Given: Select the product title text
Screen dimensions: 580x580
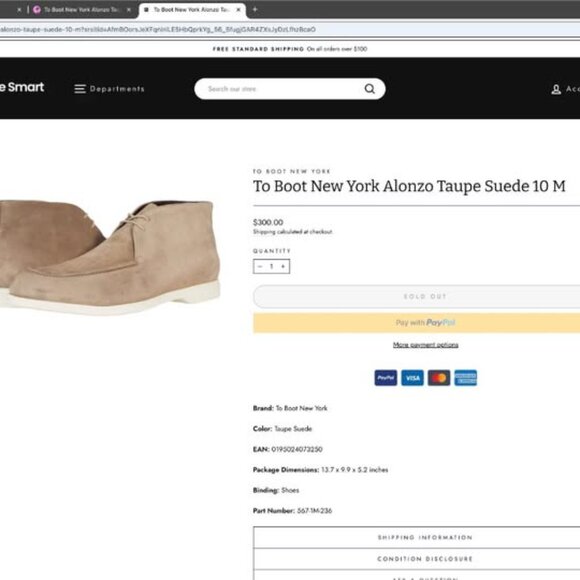Looking at the screenshot, I should click(x=409, y=186).
